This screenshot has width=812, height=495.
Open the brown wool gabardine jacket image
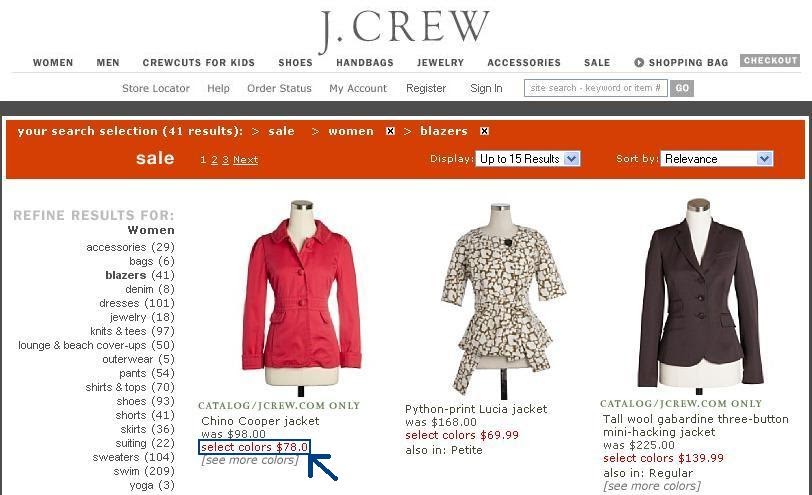pyautogui.click(x=700, y=296)
